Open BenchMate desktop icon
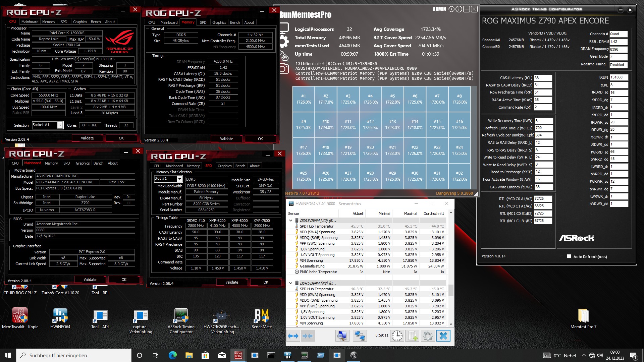Screen dimensions: 644x362 (x=262, y=318)
